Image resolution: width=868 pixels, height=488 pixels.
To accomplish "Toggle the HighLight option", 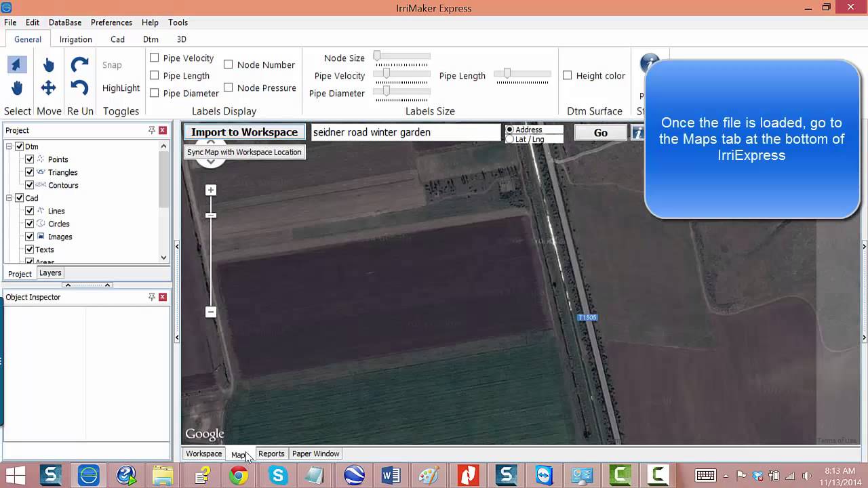I will 121,88.
